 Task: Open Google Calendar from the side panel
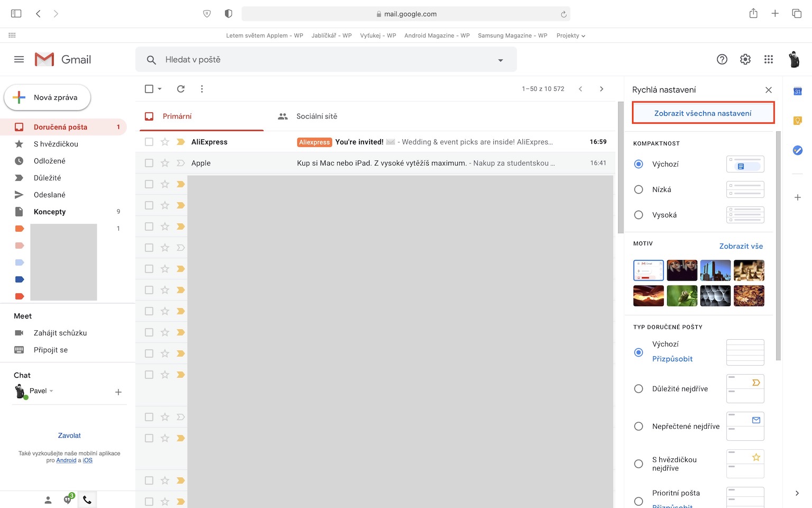798,92
